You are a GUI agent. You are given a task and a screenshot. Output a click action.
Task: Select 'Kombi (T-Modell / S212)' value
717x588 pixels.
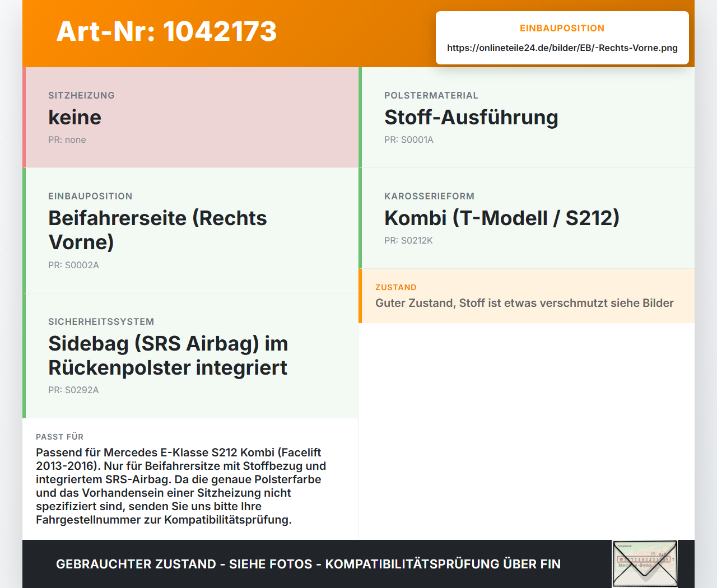click(x=502, y=218)
